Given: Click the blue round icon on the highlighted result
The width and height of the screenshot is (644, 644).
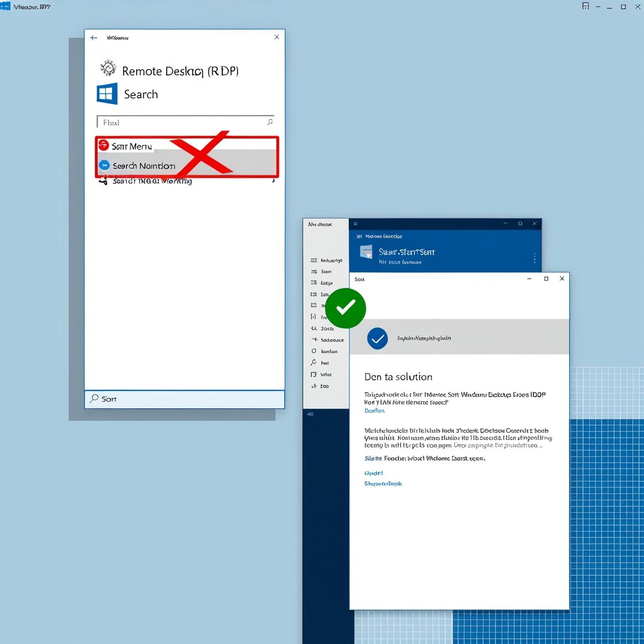Looking at the screenshot, I should pos(104,166).
